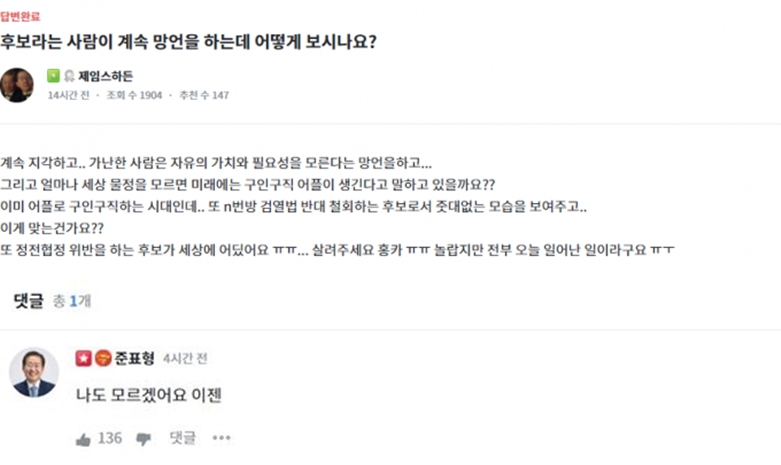781x465 pixels.
Task: Open the commenter's profile photo
Action: (33, 373)
